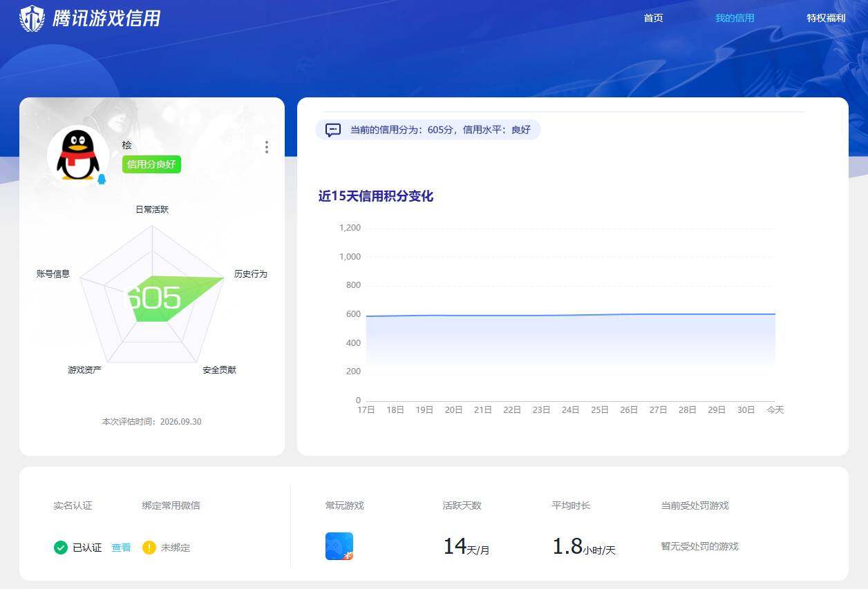
Task: Click the chat bubble icon beside credit score
Action: (333, 130)
